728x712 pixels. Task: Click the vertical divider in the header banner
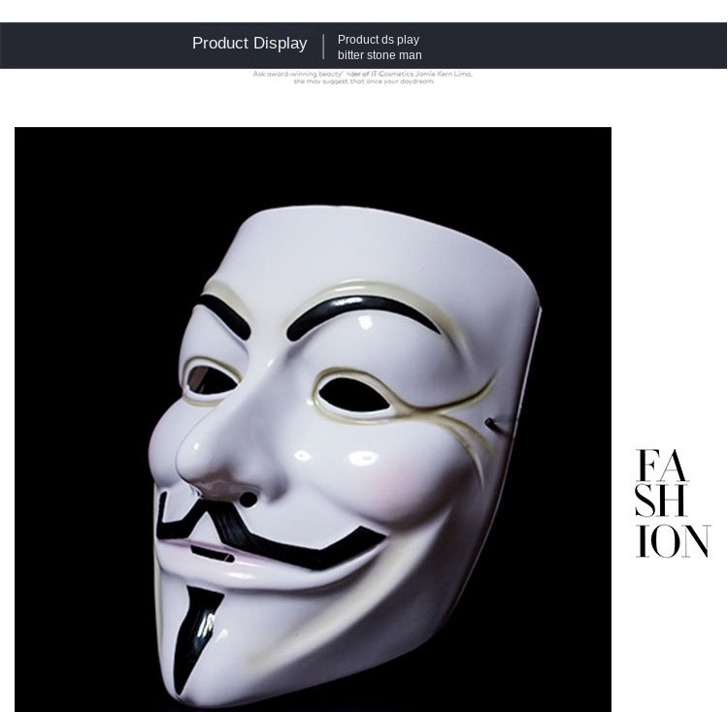323,47
